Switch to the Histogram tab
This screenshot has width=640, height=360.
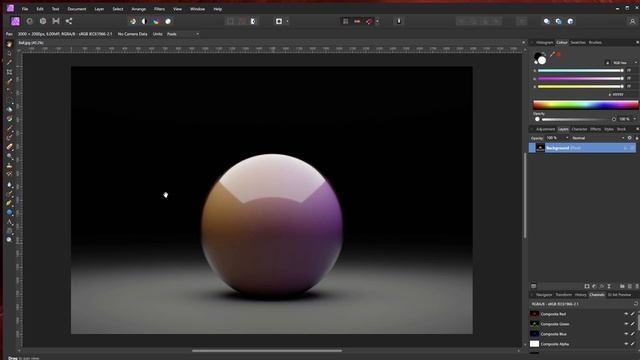544,42
